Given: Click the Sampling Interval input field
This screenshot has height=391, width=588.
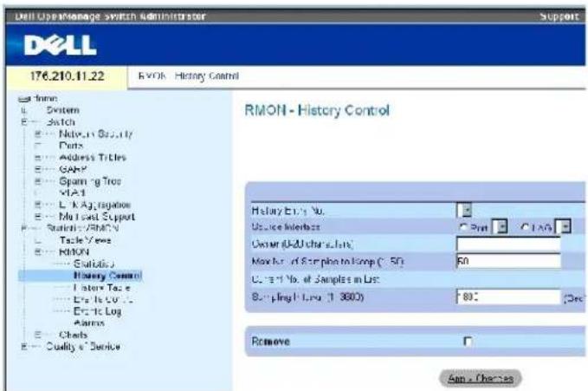Looking at the screenshot, I should (x=508, y=297).
